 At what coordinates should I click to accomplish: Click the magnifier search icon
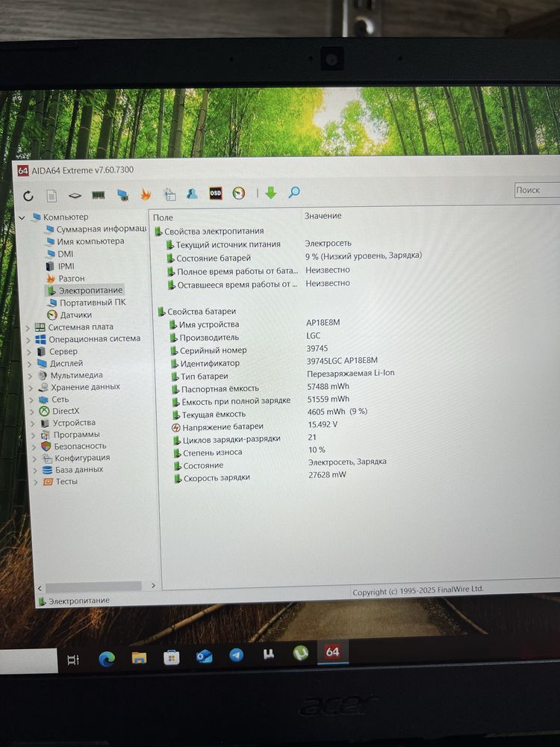293,192
